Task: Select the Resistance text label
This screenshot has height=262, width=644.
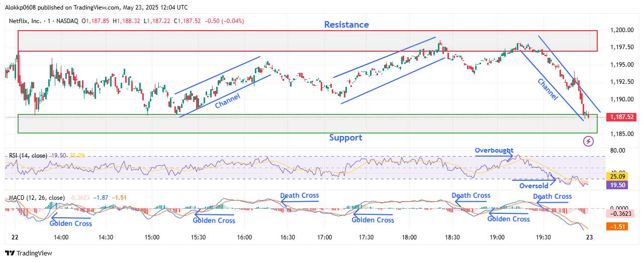Action: tap(346, 25)
